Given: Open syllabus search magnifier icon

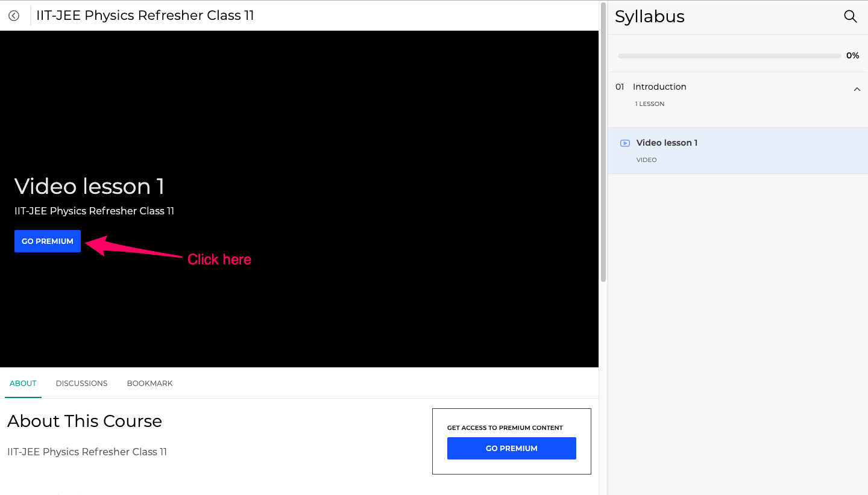Looking at the screenshot, I should click(850, 16).
